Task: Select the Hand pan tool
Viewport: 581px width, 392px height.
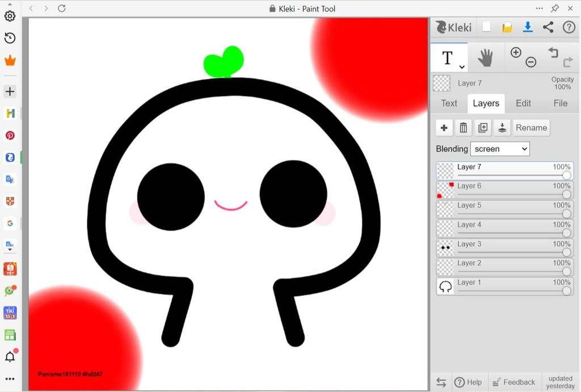Action: tap(485, 58)
